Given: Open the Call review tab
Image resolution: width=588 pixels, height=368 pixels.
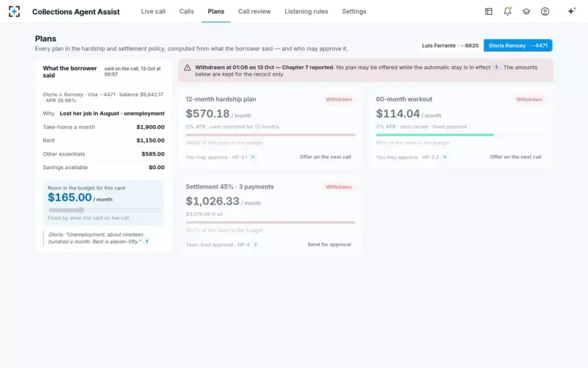Looking at the screenshot, I should [x=254, y=11].
